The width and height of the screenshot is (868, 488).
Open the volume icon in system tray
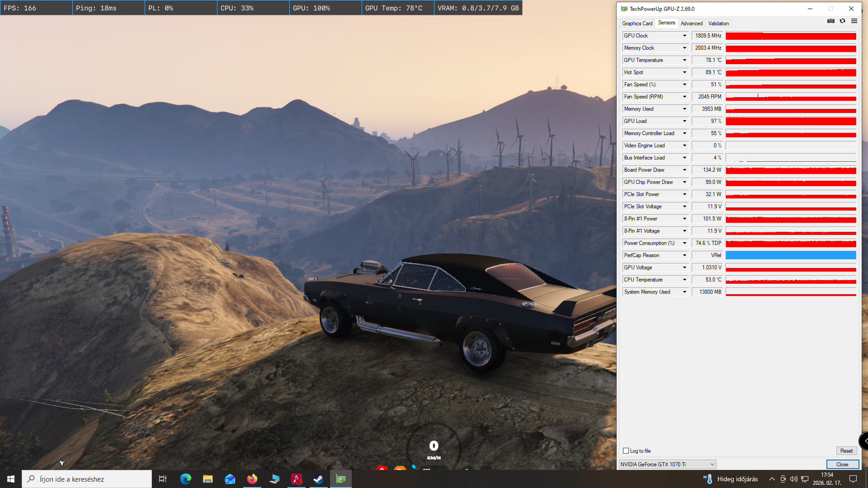pos(793,479)
